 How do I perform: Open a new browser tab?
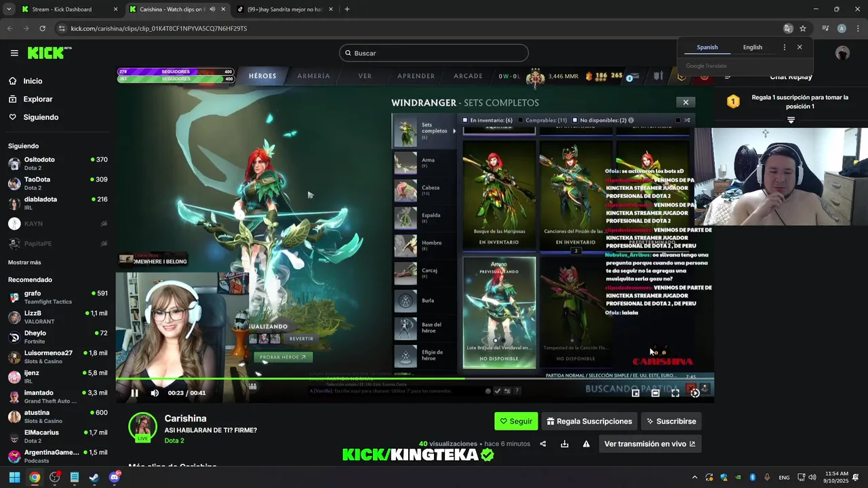(347, 9)
